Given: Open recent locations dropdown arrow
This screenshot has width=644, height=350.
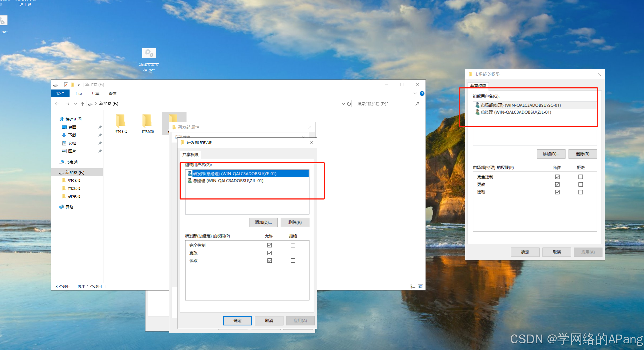Looking at the screenshot, I should pyautogui.click(x=75, y=104).
